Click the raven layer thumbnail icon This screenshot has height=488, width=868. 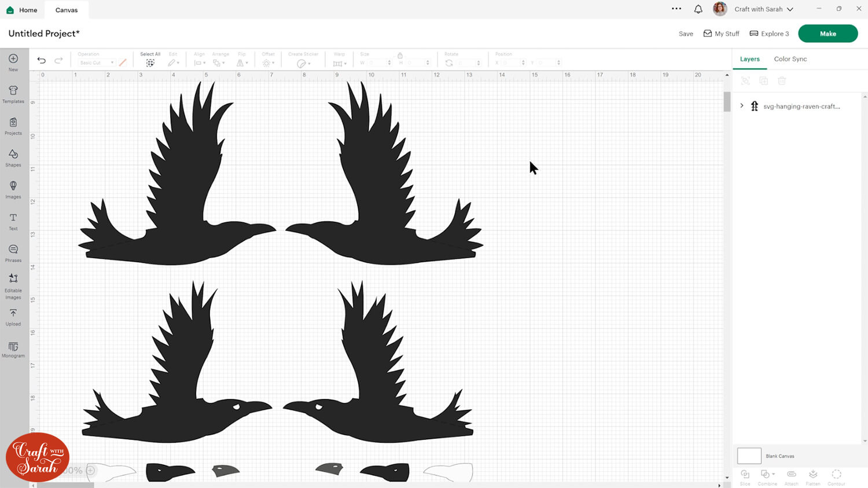tap(755, 106)
